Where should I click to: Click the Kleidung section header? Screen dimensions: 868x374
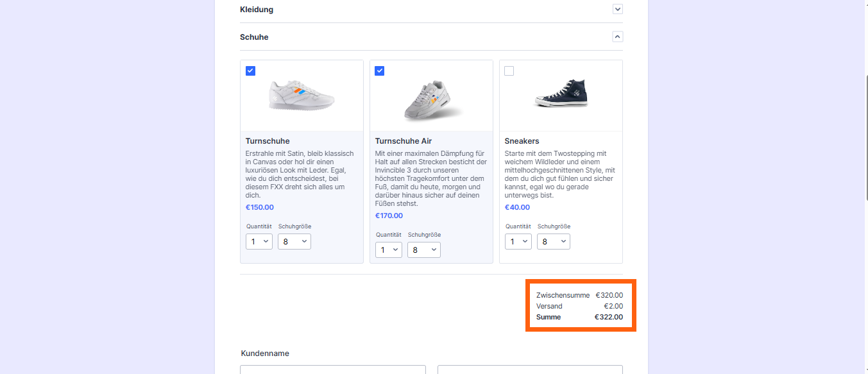pos(257,10)
